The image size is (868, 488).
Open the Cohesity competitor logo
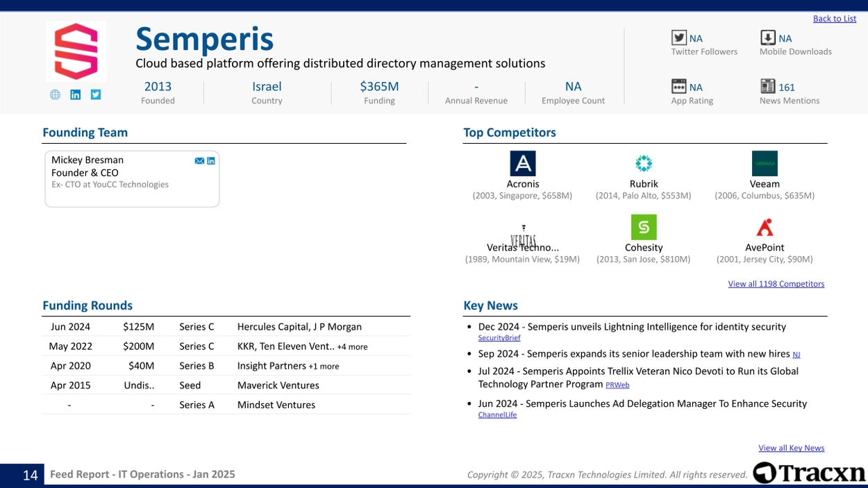[x=644, y=227]
